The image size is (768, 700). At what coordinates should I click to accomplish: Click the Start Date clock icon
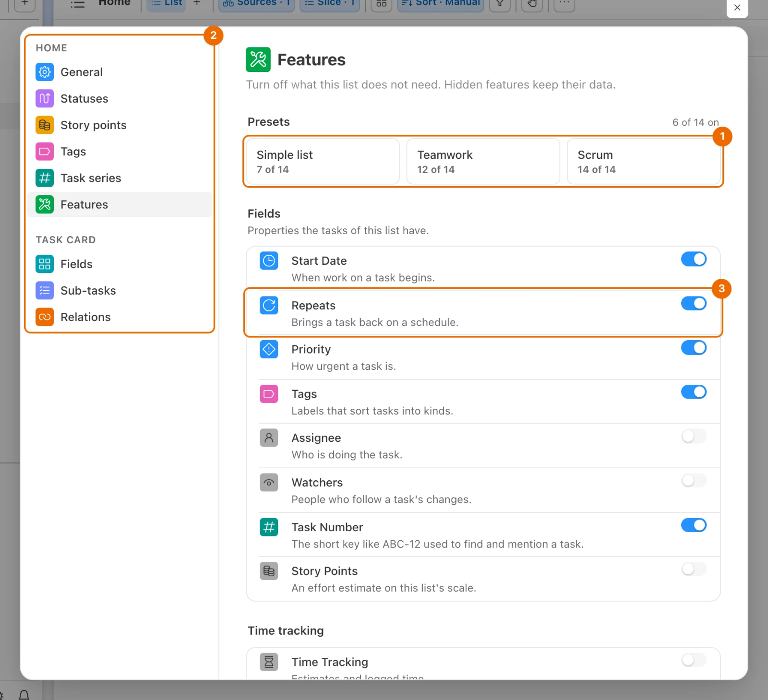[x=269, y=261]
